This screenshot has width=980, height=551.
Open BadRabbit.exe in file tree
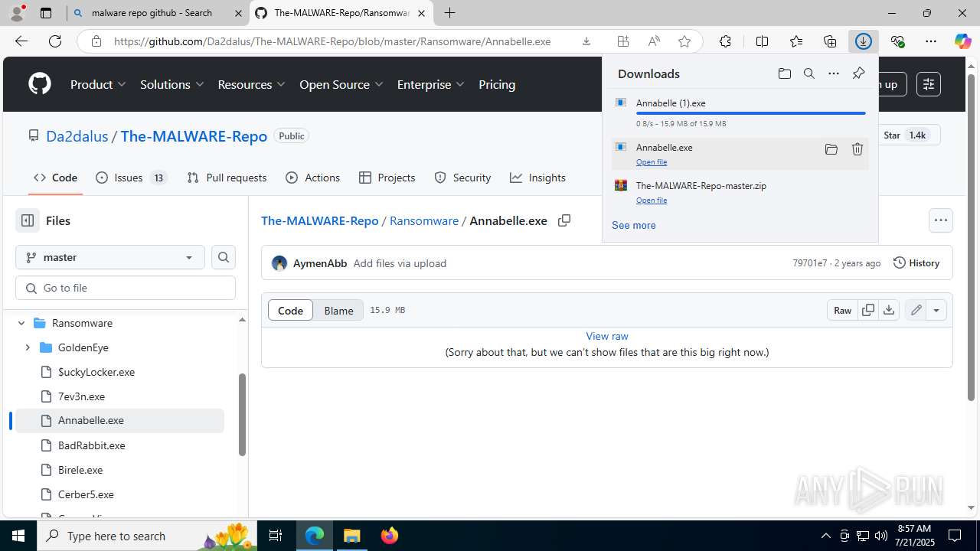point(92,445)
